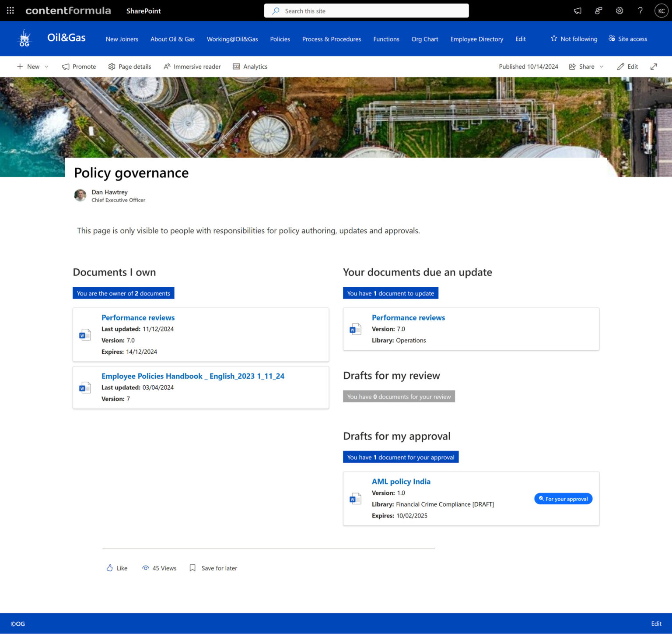Like this page
Screen dimensions: 672x634
click(117, 568)
